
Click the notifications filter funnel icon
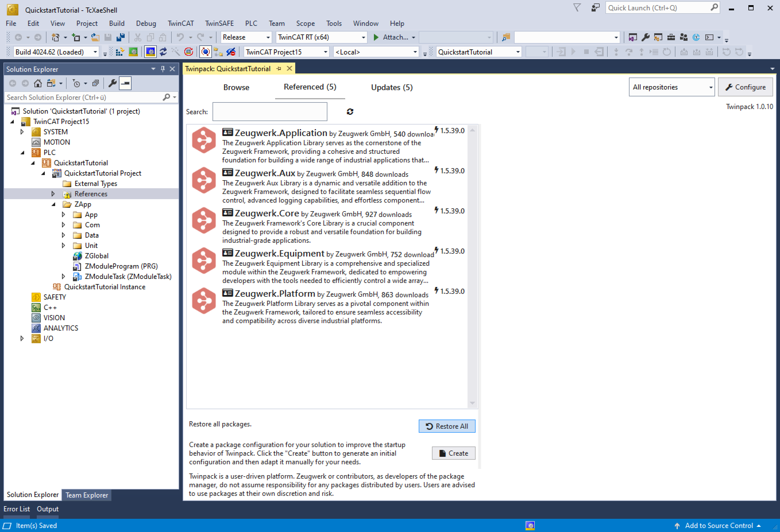pos(577,8)
